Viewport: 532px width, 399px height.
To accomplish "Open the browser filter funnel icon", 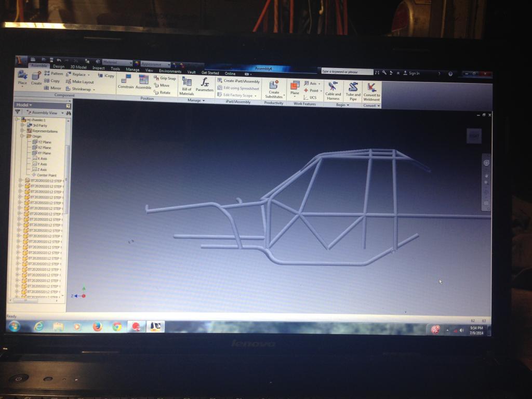I will 18,112.
